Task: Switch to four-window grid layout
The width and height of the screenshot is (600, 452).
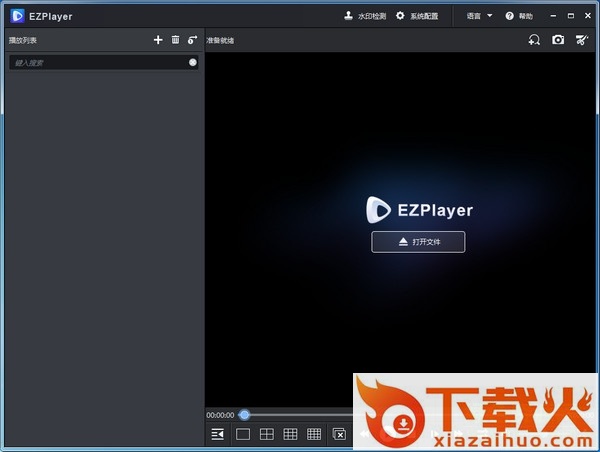Action: click(x=266, y=434)
